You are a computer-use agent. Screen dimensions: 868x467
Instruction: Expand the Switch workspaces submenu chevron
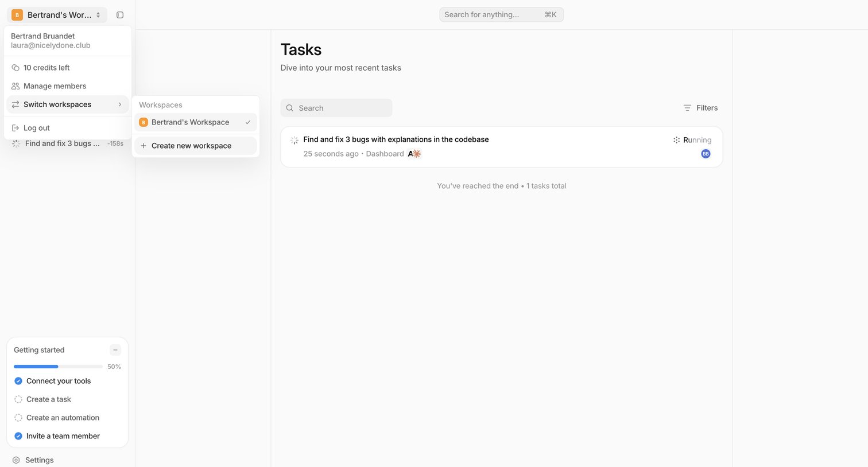[119, 104]
